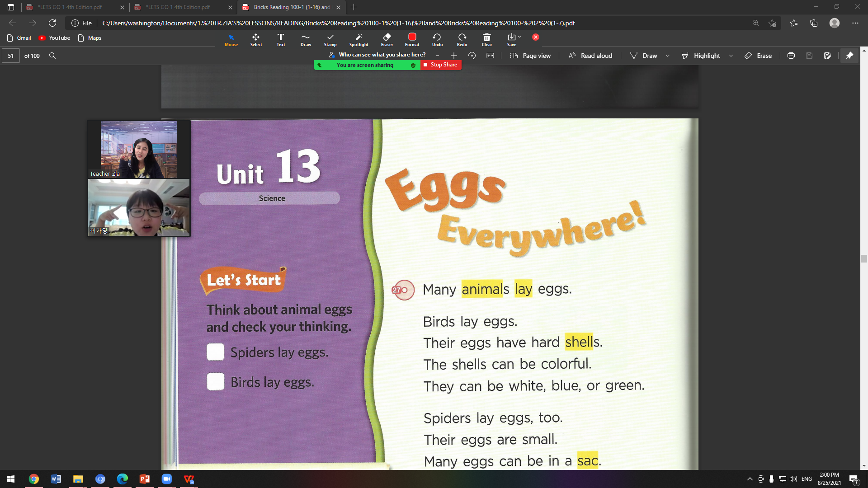Rotate the PDF page
868x488 pixels.
[472, 56]
